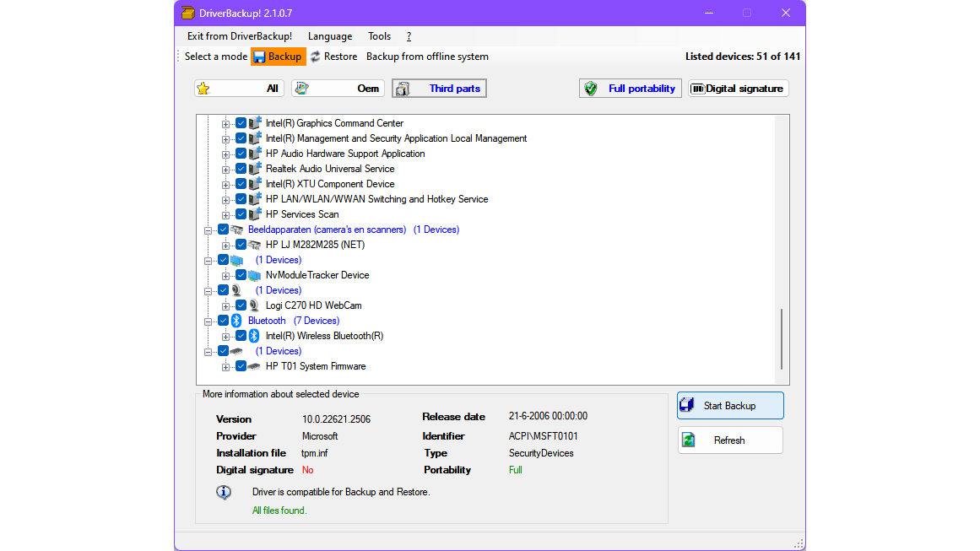980x551 pixels.
Task: Click the Restore arrows icon
Action: click(316, 57)
